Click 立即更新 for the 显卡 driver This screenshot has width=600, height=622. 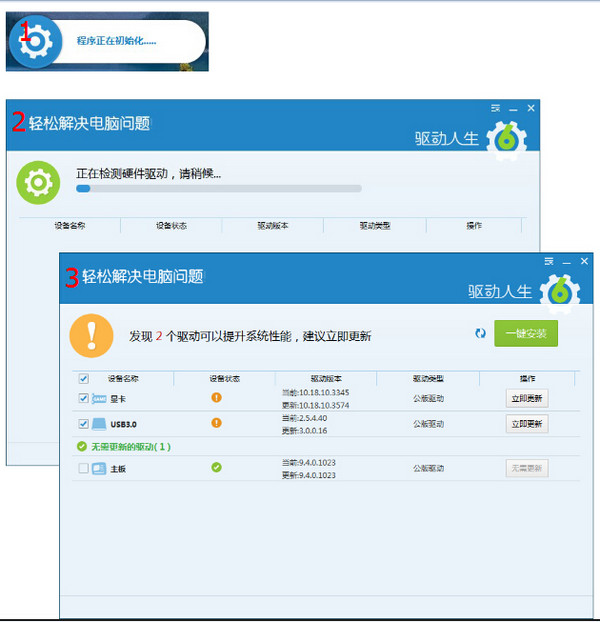(527, 398)
